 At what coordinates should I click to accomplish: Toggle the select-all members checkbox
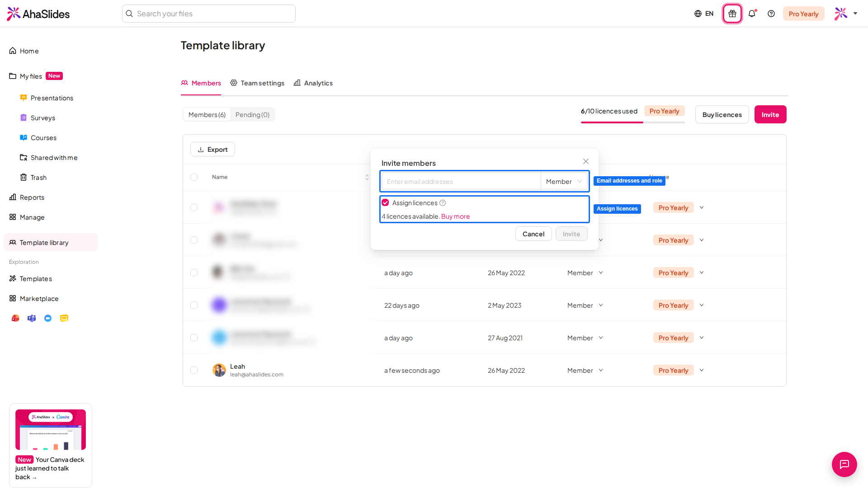(x=194, y=177)
